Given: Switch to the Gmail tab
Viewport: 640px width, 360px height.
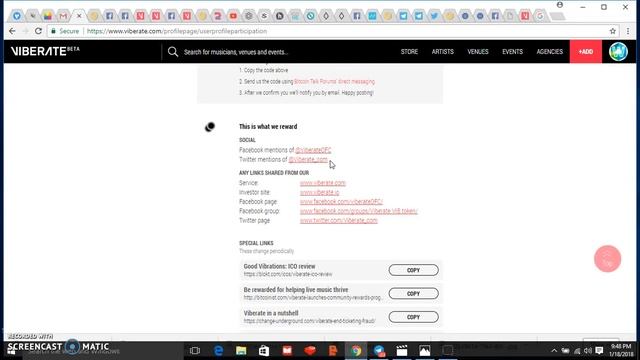Looking at the screenshot, I should [63, 16].
